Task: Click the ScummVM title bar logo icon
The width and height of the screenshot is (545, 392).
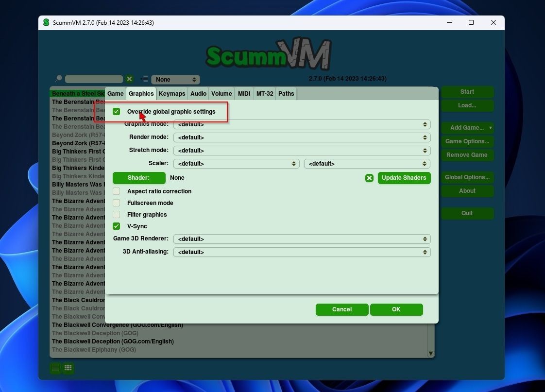Action: [46, 23]
